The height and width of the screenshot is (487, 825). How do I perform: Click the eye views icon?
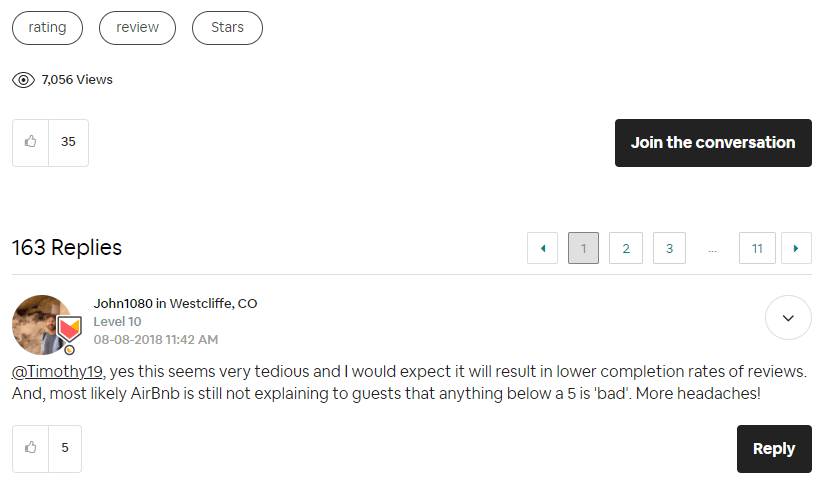click(x=23, y=80)
